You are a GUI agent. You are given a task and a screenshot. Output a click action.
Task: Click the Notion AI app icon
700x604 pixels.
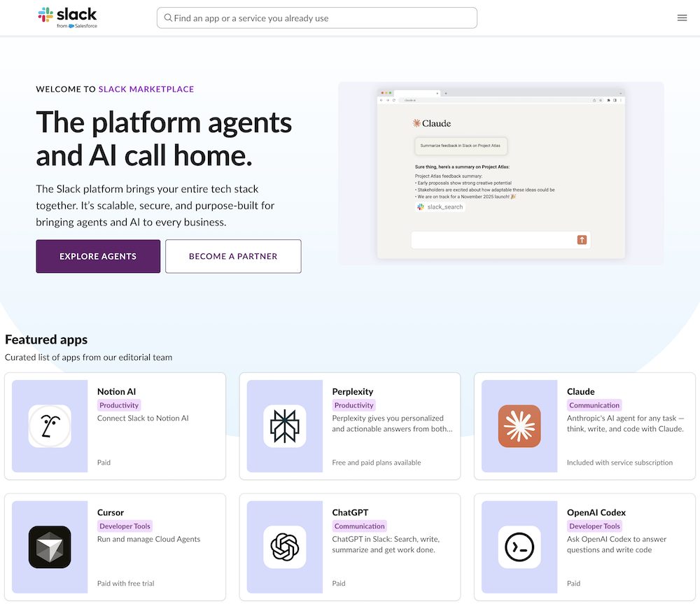coord(50,426)
